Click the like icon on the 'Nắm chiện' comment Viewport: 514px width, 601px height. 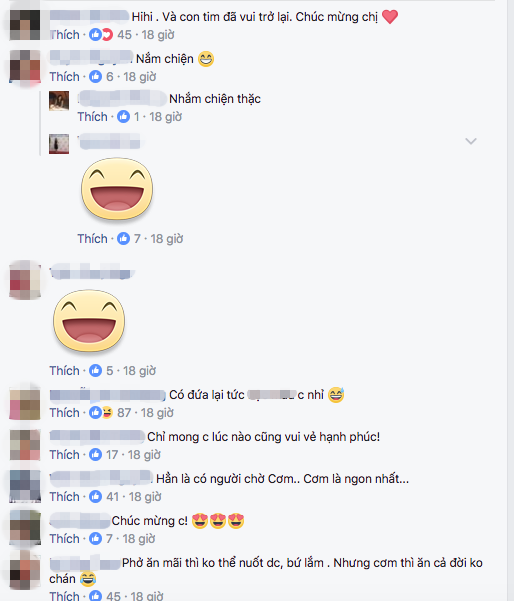point(95,77)
